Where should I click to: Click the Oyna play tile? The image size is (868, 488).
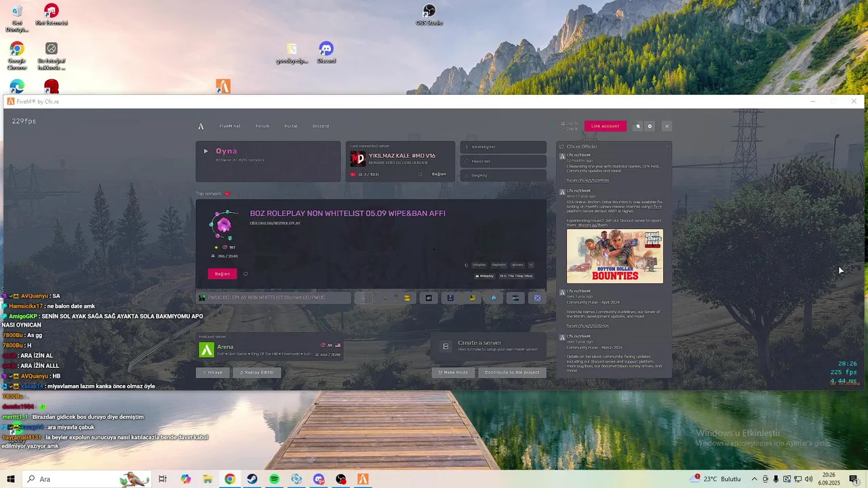(x=268, y=161)
